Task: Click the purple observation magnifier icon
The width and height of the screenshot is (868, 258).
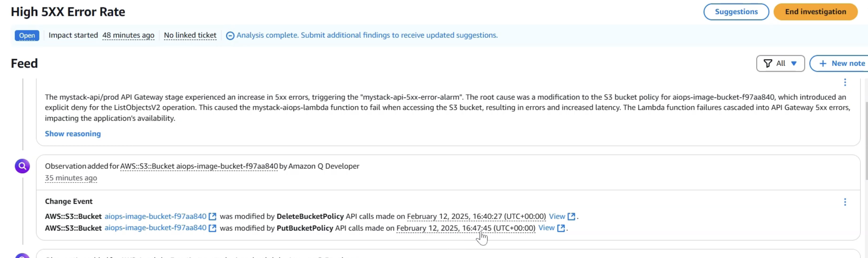Action: 22,166
